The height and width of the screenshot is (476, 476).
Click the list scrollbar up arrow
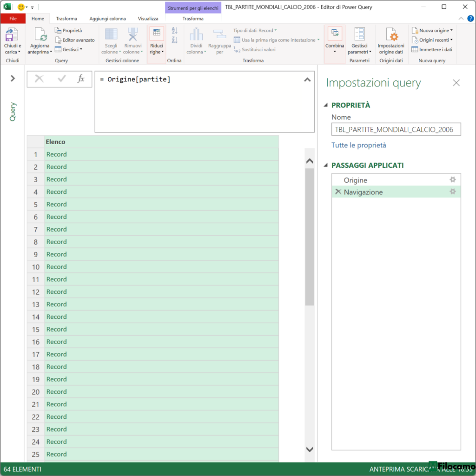click(x=309, y=160)
